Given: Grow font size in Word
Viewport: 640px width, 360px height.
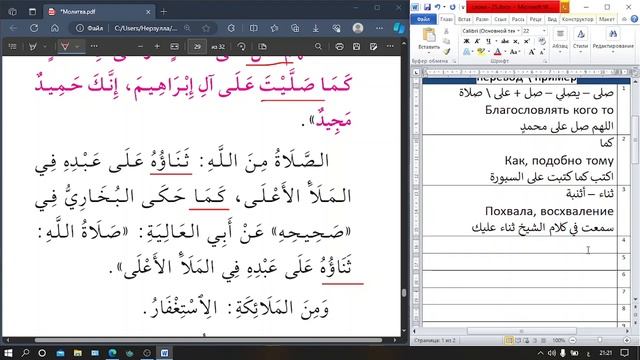Looking at the screenshot, I should coord(531,52).
